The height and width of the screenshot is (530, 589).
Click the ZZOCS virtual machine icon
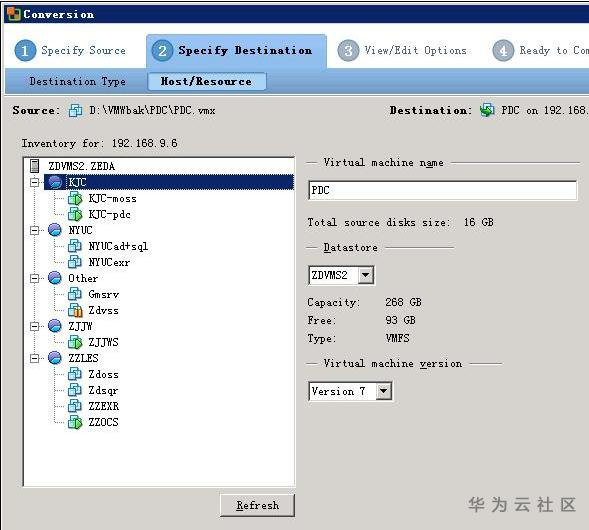pyautogui.click(x=75, y=422)
